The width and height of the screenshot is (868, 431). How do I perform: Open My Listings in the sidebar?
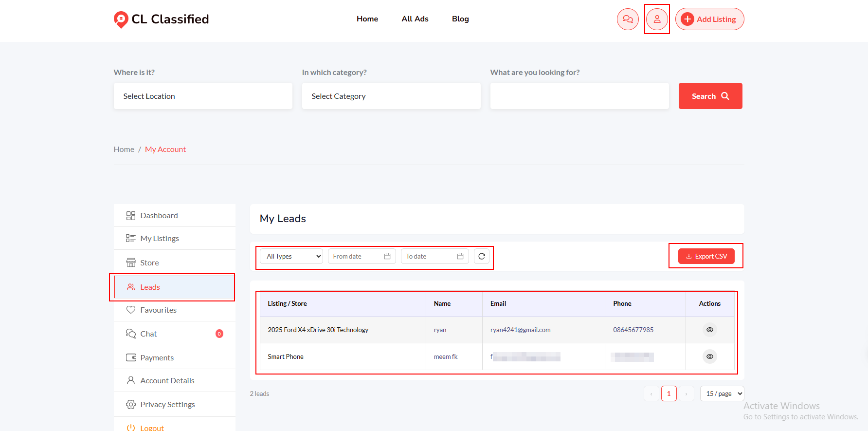click(175, 238)
